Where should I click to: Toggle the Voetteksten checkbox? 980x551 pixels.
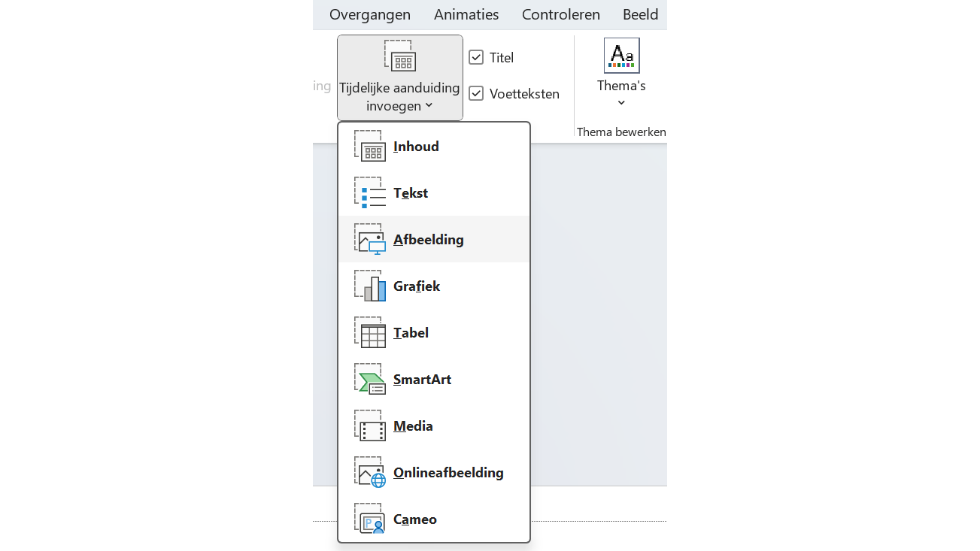click(x=476, y=93)
